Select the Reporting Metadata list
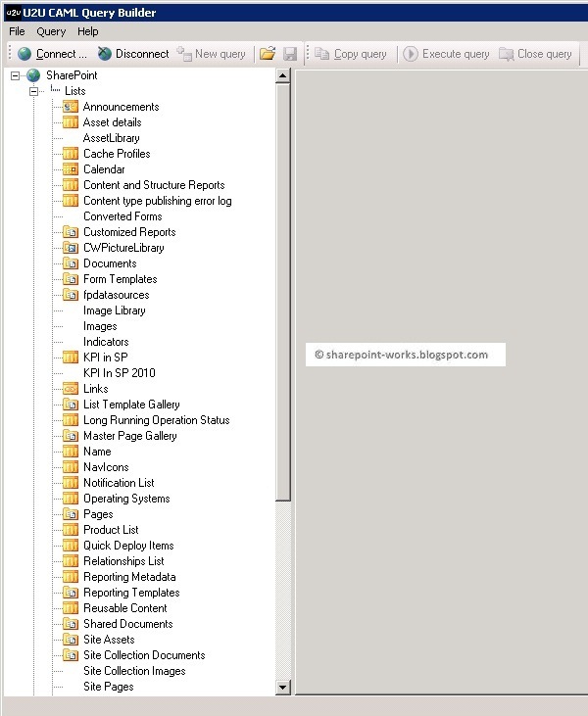The image size is (588, 716). click(x=129, y=577)
